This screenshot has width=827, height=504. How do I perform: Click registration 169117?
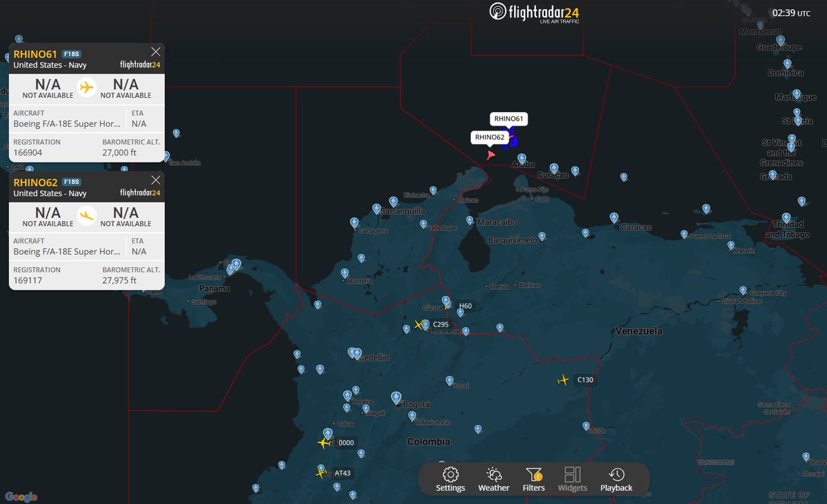[28, 281]
